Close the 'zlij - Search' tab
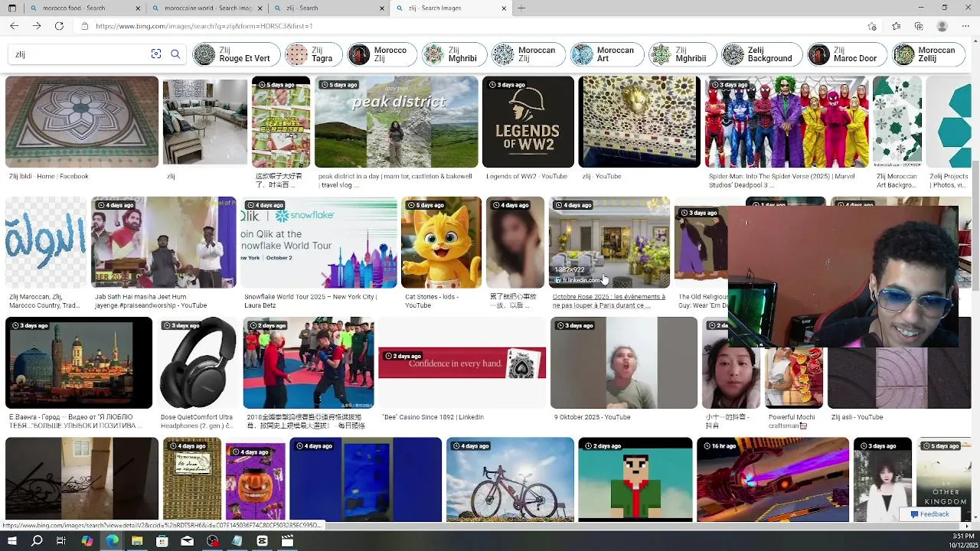Viewport: 980px width, 551px height. coord(382,8)
